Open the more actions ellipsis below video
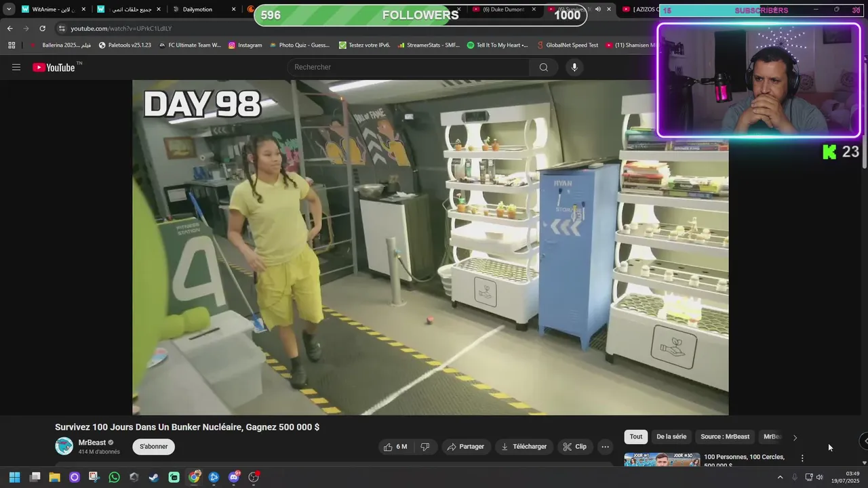This screenshot has width=868, height=488. tap(606, 447)
